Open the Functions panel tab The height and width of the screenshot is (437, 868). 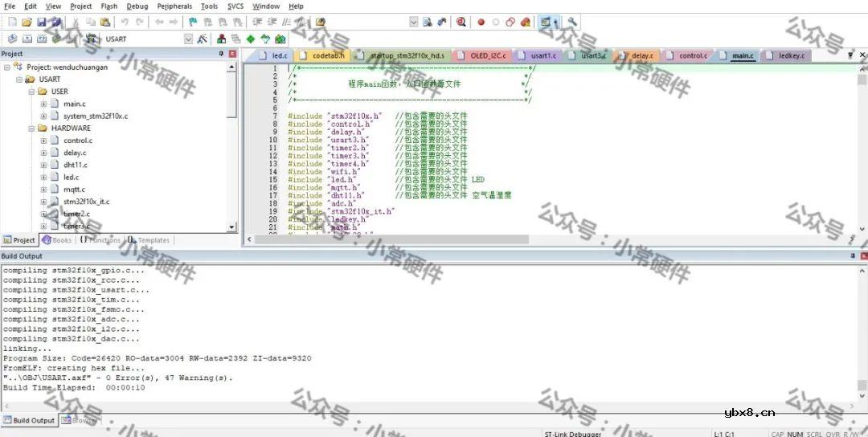(100, 240)
